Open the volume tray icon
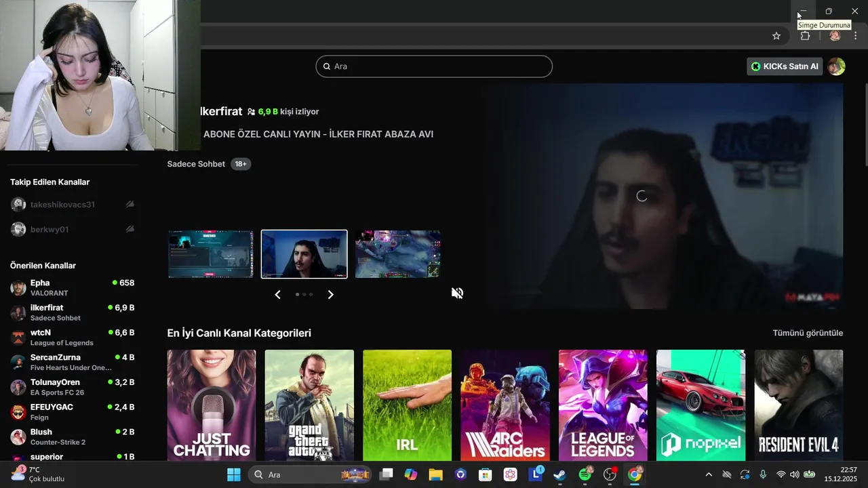 794,474
